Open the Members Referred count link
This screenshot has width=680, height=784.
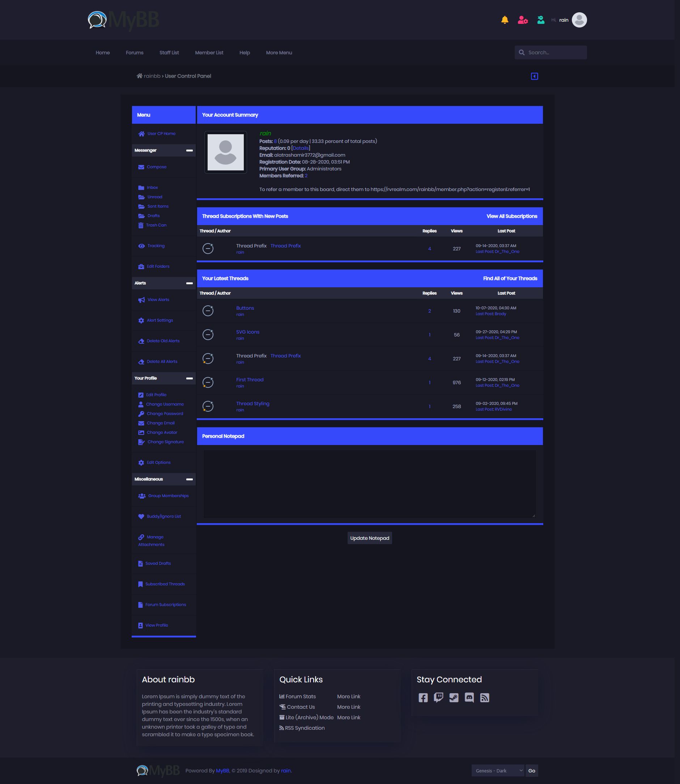click(306, 176)
